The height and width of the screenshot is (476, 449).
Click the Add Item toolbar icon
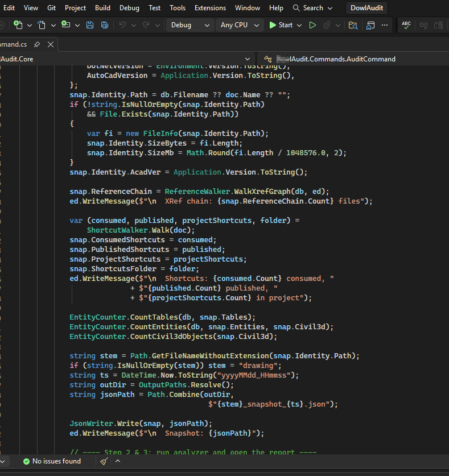tap(65, 24)
